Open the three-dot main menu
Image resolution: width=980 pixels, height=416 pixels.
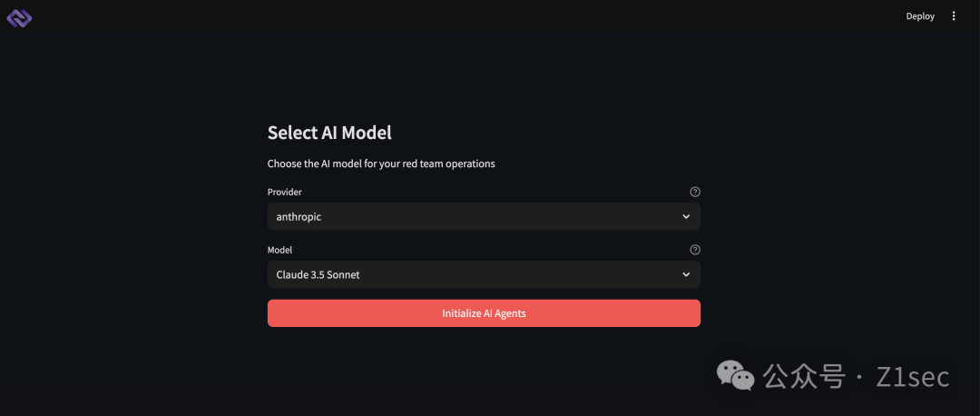click(954, 16)
